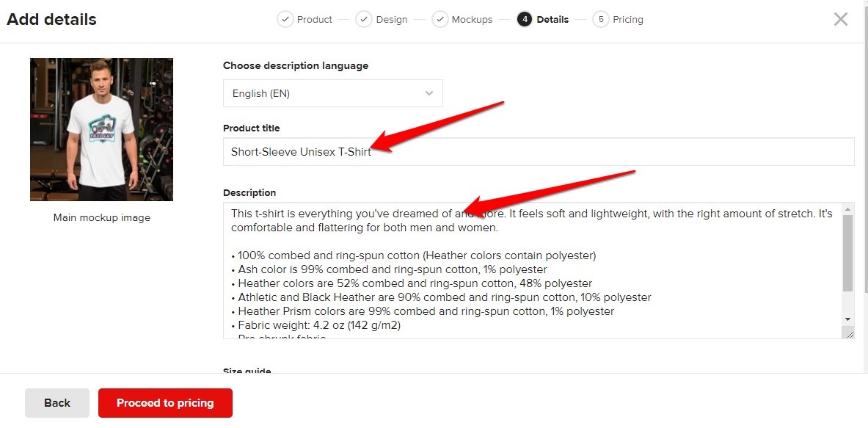
Task: Open the Pricing step label
Action: point(628,20)
